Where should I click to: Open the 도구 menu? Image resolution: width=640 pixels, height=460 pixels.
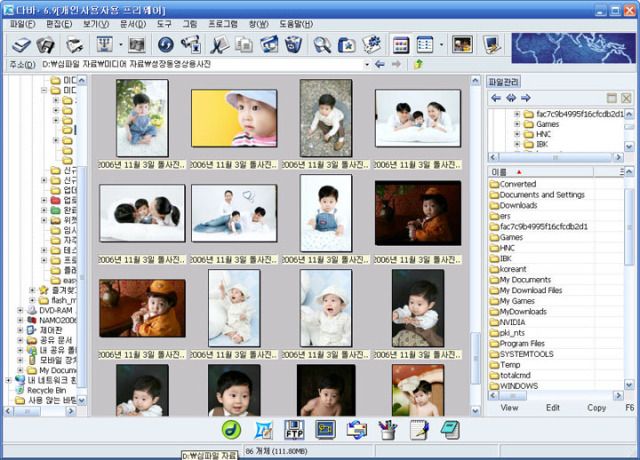pos(164,24)
